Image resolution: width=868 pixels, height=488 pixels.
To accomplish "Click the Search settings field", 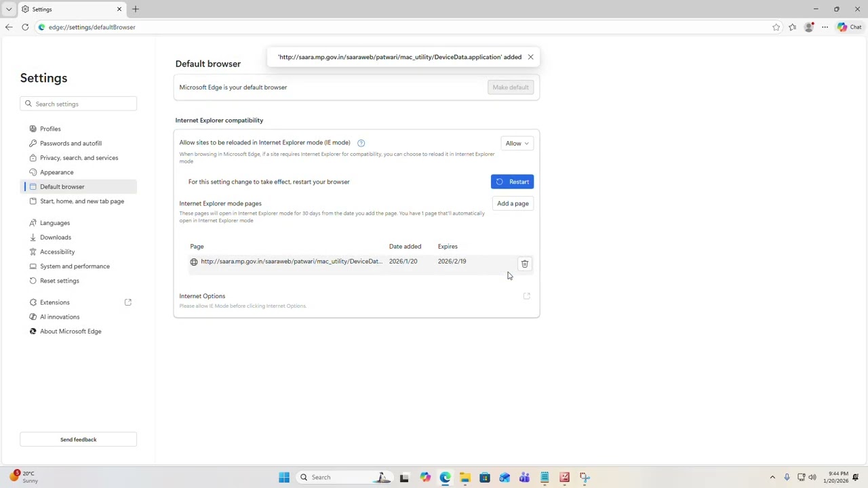I will pyautogui.click(x=79, y=104).
